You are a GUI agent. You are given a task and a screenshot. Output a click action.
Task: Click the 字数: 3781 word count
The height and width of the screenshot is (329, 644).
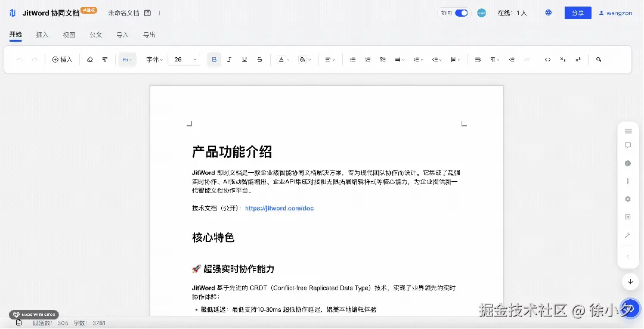[89, 323]
